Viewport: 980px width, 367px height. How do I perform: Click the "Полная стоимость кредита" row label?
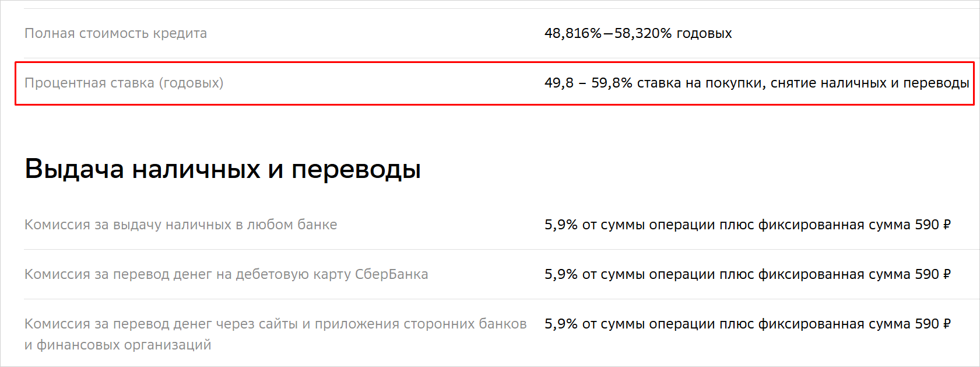click(115, 33)
